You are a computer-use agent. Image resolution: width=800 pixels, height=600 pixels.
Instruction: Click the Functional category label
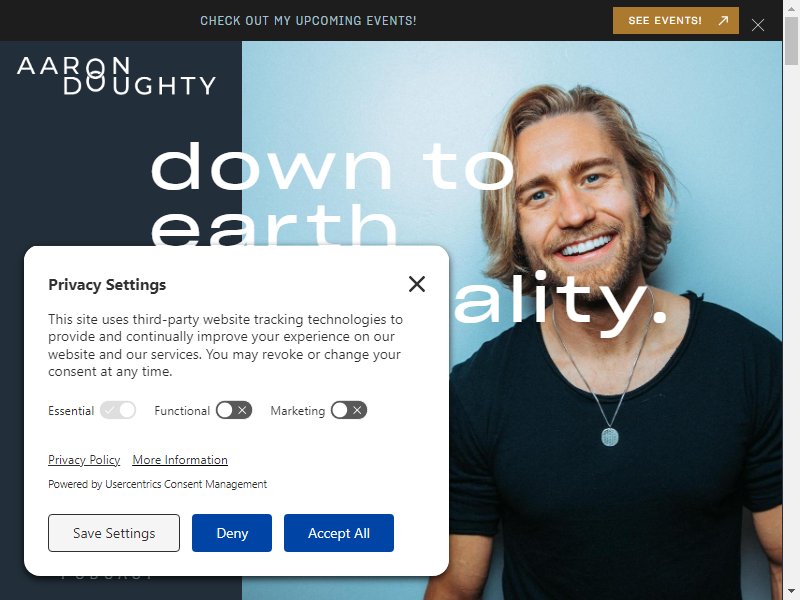tap(182, 411)
